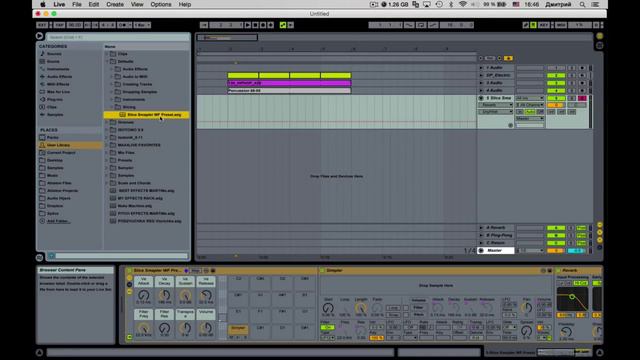Viewport: 640px width, 360px height.
Task: Open the 1 Bar quantization menu
Action: point(142,25)
